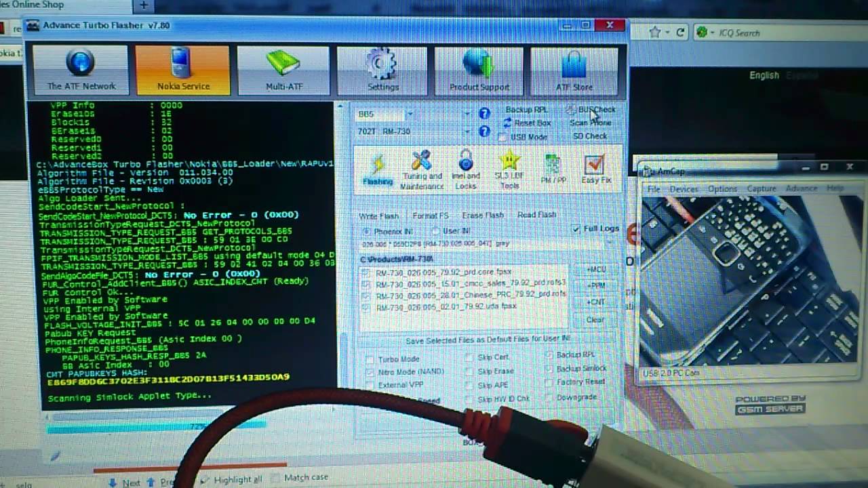Open the Product Support section

[x=479, y=70]
